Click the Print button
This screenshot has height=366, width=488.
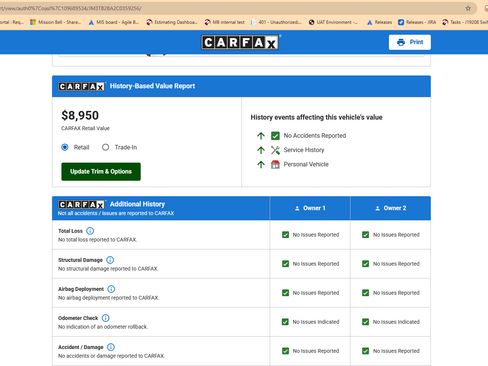coord(410,42)
